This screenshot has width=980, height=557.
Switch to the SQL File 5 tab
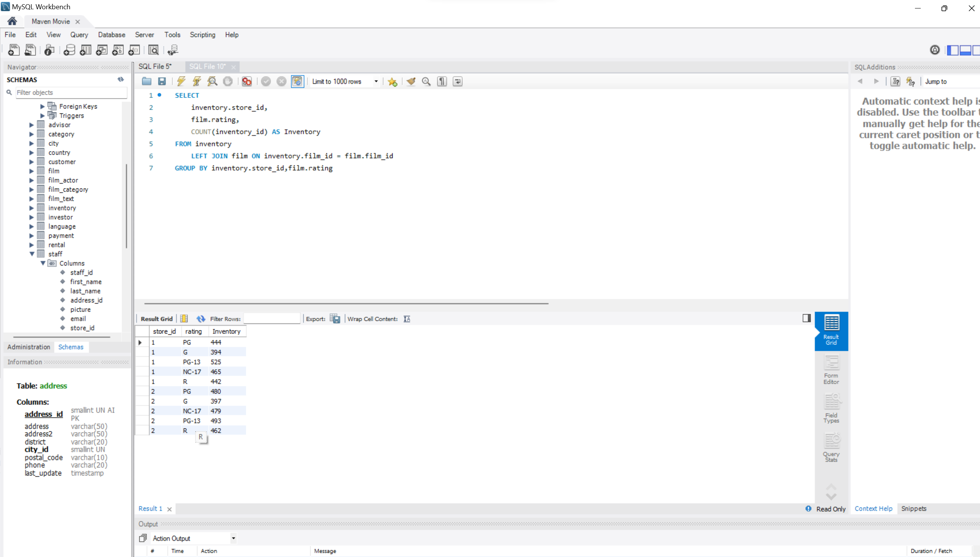tap(155, 66)
